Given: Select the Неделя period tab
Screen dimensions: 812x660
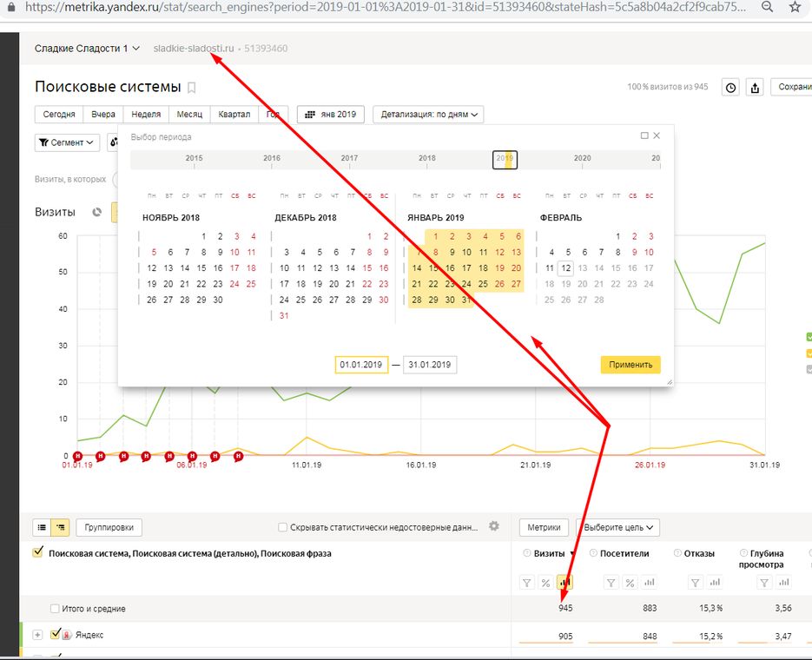Looking at the screenshot, I should click(146, 115).
